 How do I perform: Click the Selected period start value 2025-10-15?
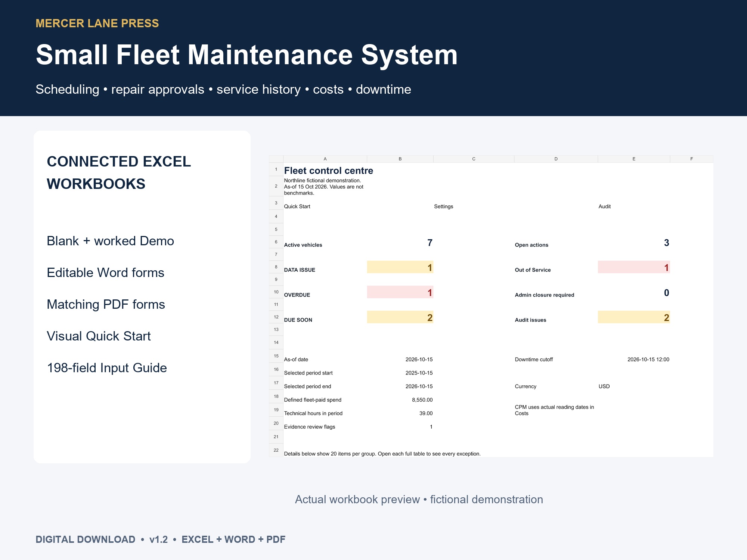[419, 373]
